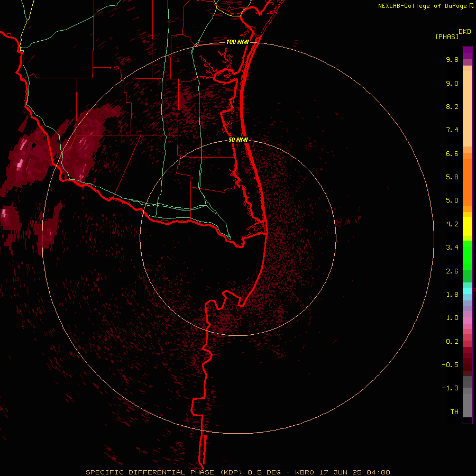The image size is (476, 476).
Task: Click the 100 NMI range ring label
Action: click(x=237, y=42)
